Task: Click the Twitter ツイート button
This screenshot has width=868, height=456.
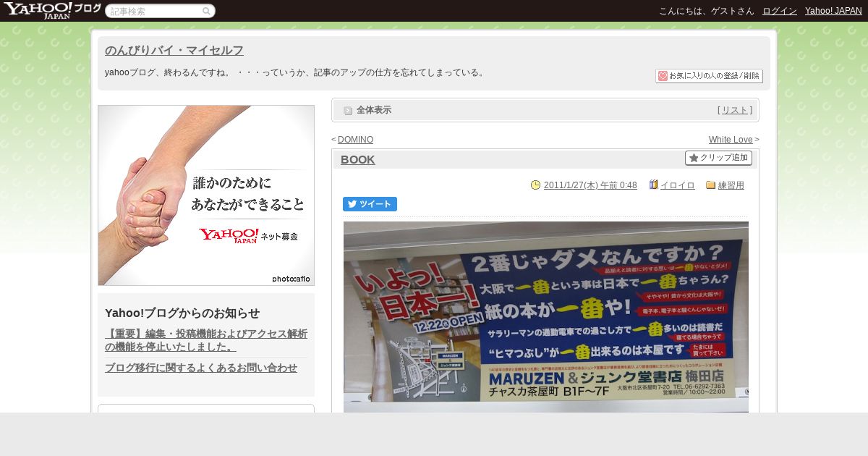Action: pyautogui.click(x=370, y=204)
